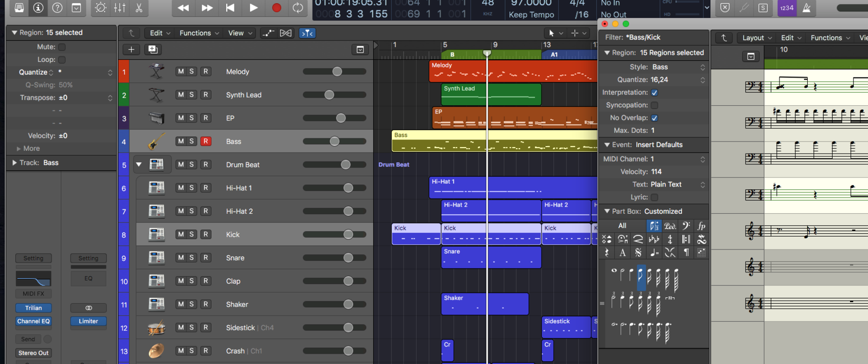Open the Edit menu in Tracks area

coord(160,33)
